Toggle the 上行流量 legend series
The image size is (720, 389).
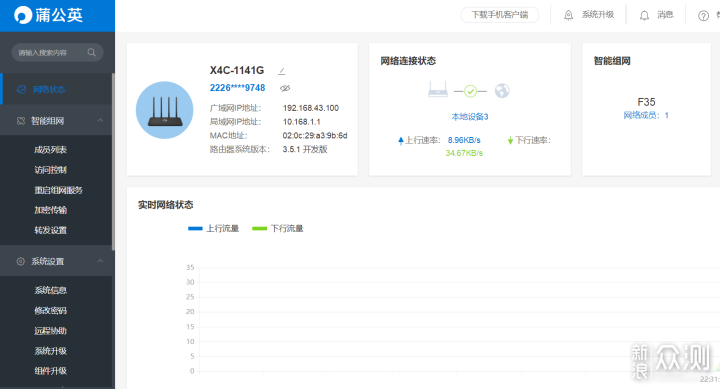214,228
